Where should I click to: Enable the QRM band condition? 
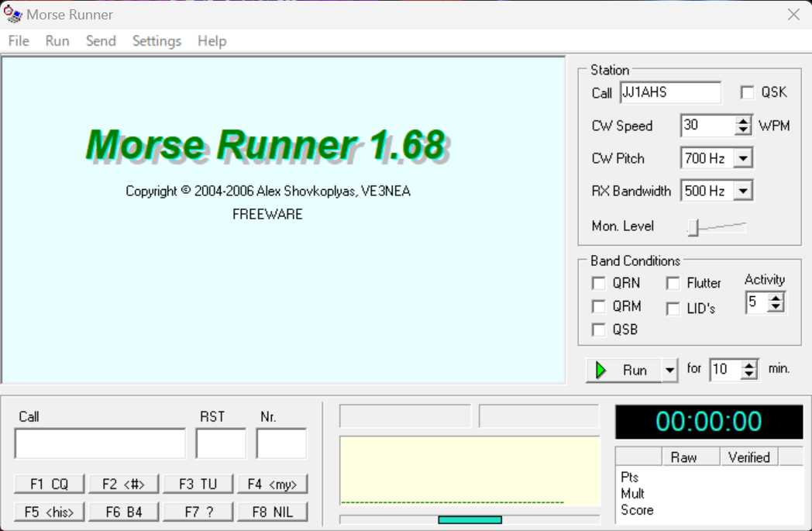(598, 307)
